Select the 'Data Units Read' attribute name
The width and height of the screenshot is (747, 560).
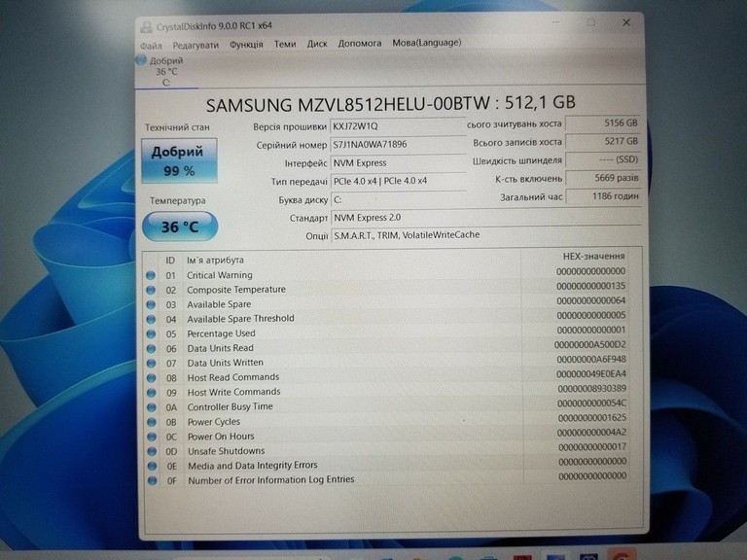(x=220, y=348)
